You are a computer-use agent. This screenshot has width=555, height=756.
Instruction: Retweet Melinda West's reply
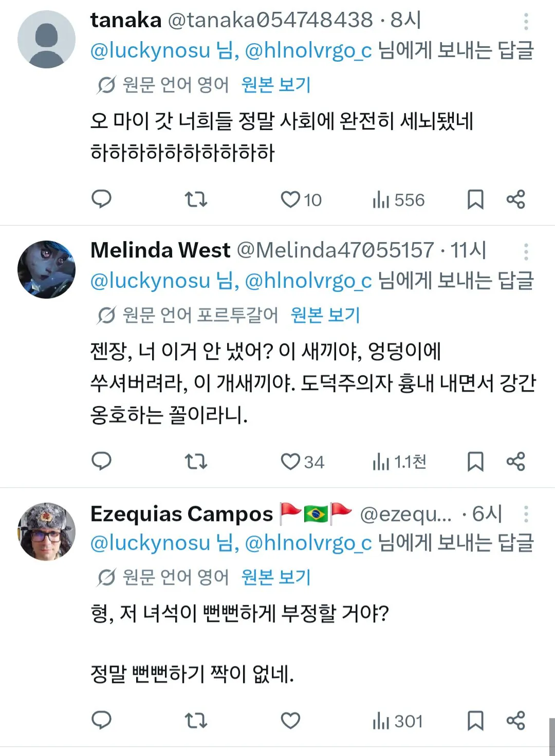196,461
